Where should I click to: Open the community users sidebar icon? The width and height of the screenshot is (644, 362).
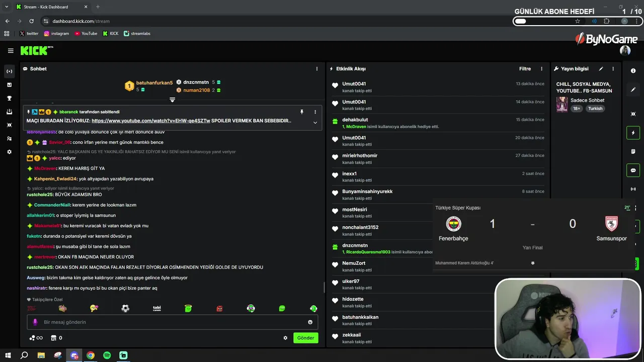pos(9,138)
